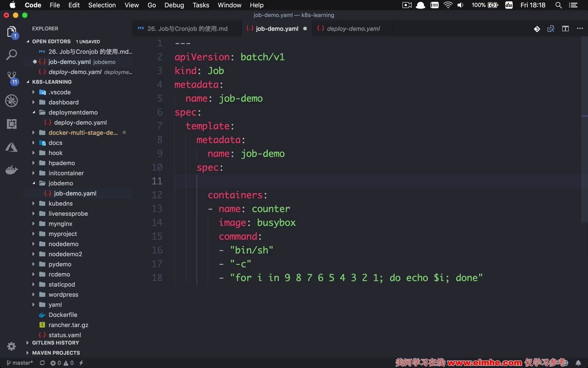The width and height of the screenshot is (588, 368).
Task: Expand the MAVEN PROJECTS section
Action: (x=56, y=353)
